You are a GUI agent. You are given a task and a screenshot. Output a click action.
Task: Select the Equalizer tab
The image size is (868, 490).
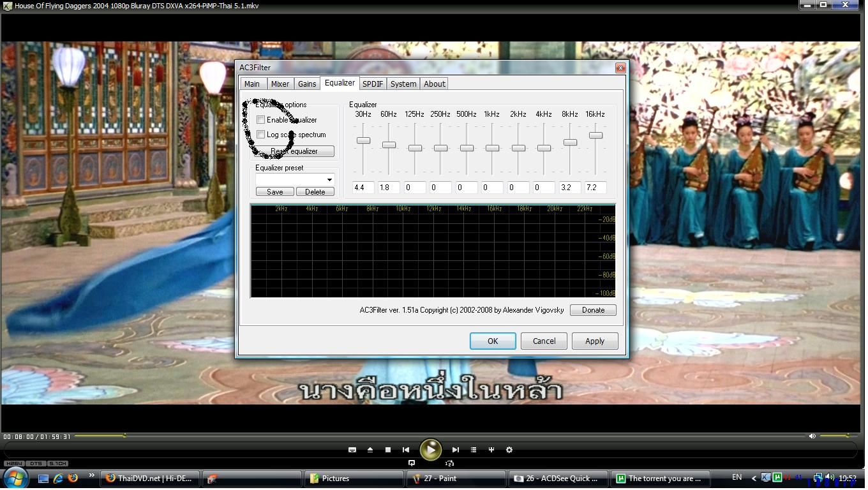pos(340,83)
